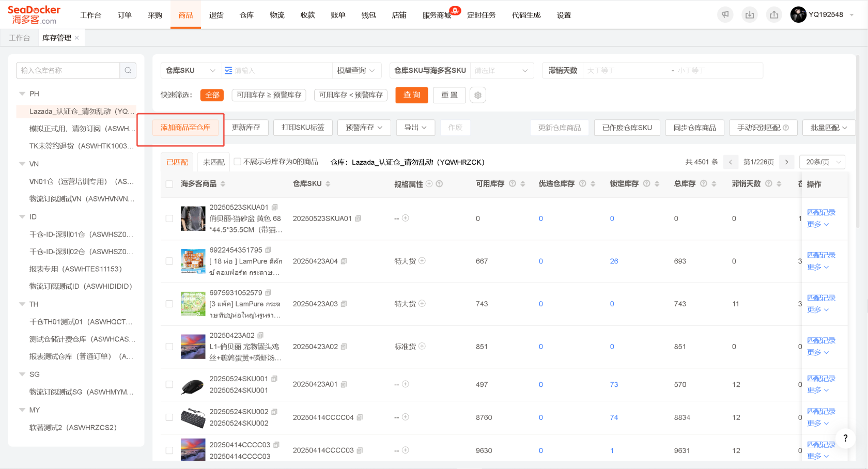Viewport: 868px width, 469px height.
Task: Close the 库存管理 tab
Action: (x=77, y=38)
